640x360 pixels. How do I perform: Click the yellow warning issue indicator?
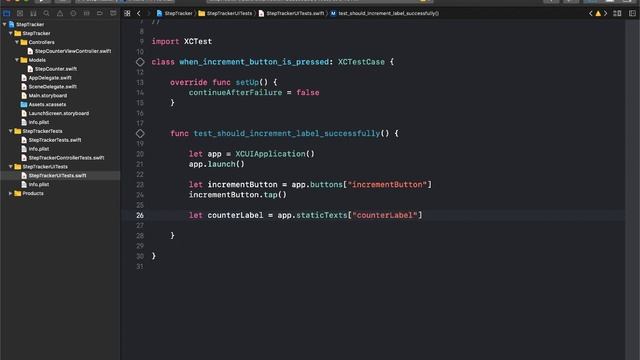pyautogui.click(x=598, y=13)
